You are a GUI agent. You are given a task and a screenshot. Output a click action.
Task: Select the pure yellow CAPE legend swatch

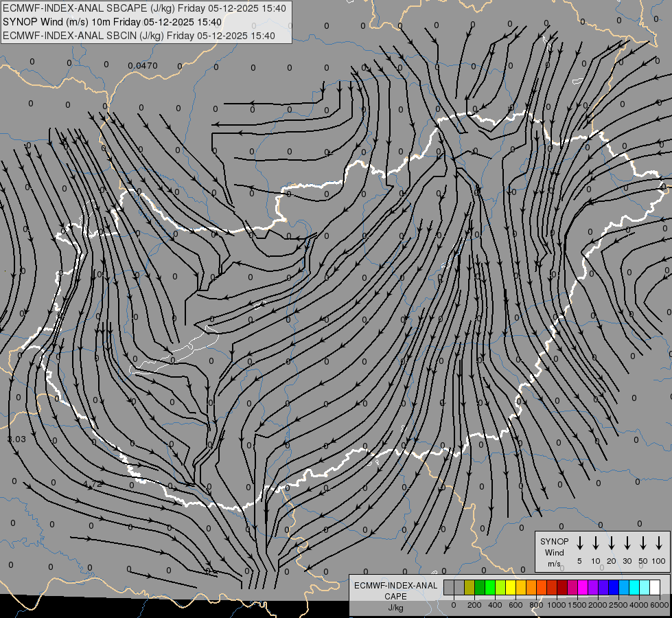(x=511, y=587)
